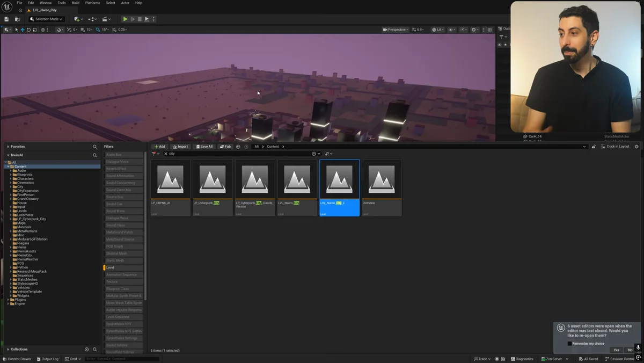This screenshot has height=363, width=644.
Task: Select the Overview level thumbnail
Action: click(382, 188)
